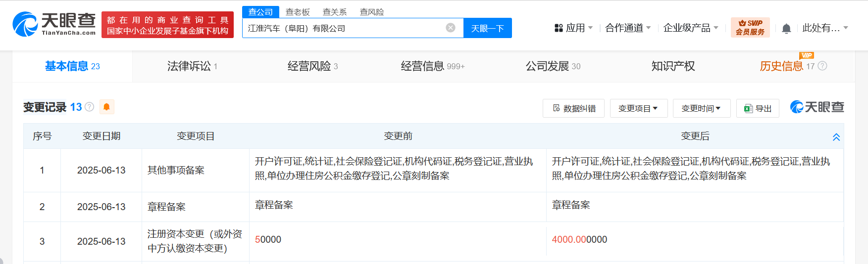Clear the search box with the X icon
Image resolution: width=868 pixels, height=264 pixels.
[x=451, y=28]
